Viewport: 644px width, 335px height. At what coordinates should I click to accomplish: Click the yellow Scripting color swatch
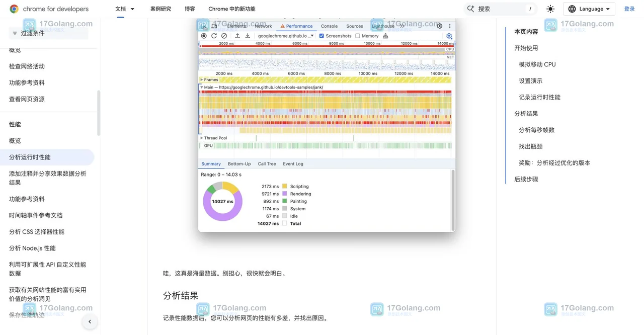pos(285,186)
